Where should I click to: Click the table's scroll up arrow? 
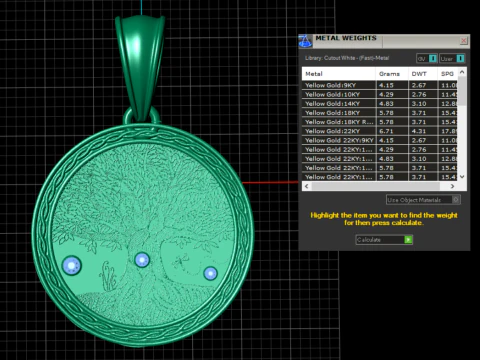(462, 72)
